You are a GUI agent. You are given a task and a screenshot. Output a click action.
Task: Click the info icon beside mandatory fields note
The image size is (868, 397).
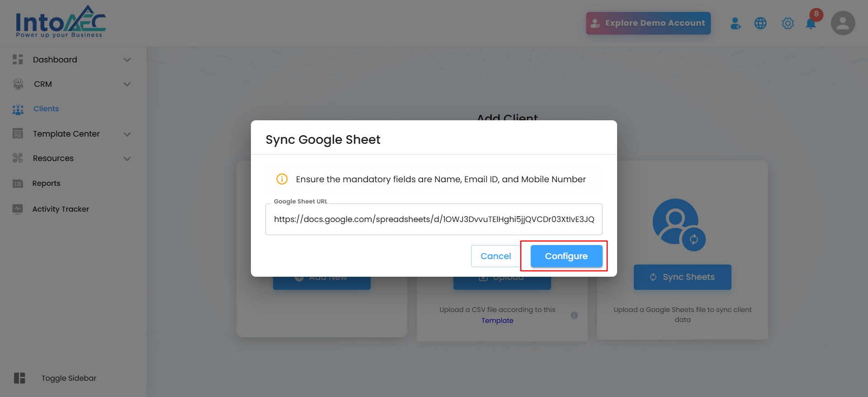point(282,179)
